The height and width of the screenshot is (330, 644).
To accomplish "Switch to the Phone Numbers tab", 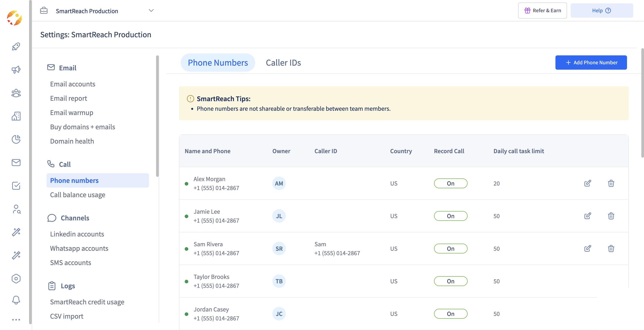I will 218,63.
